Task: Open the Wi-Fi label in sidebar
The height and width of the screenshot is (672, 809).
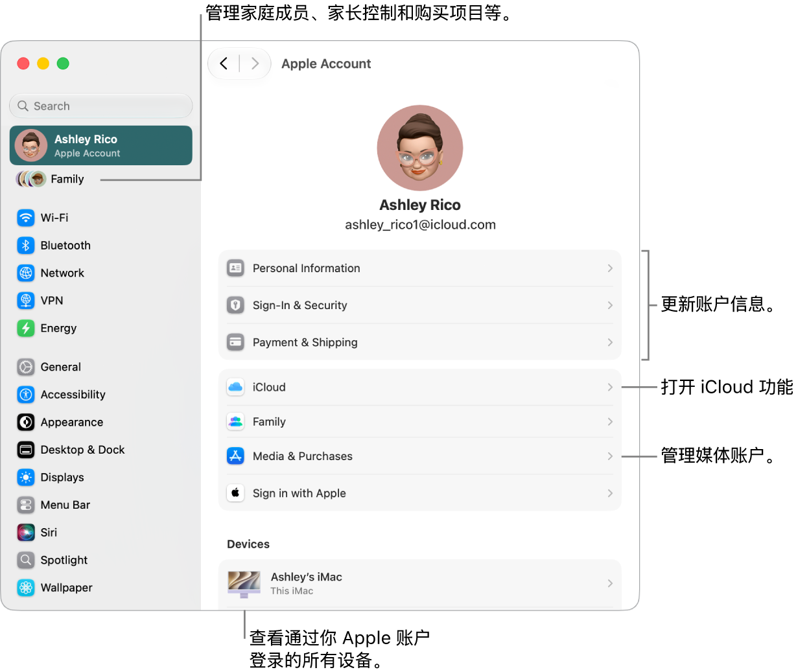Action: point(54,218)
